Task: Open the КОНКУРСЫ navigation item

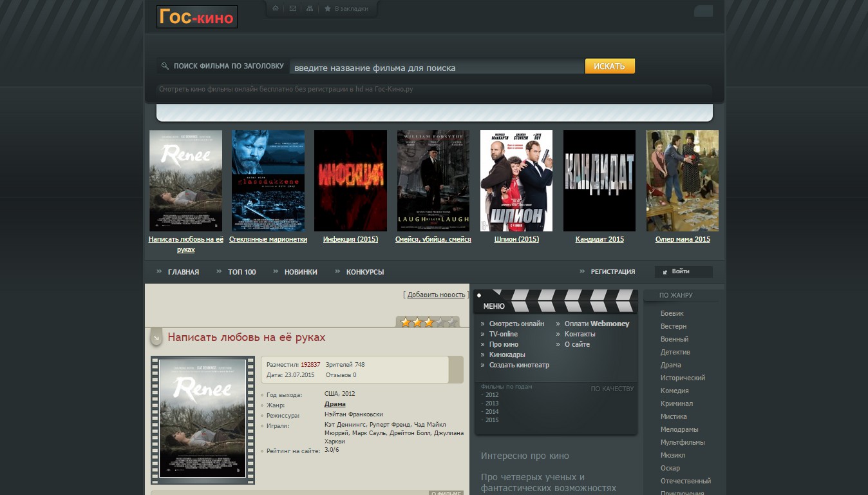Action: [365, 272]
